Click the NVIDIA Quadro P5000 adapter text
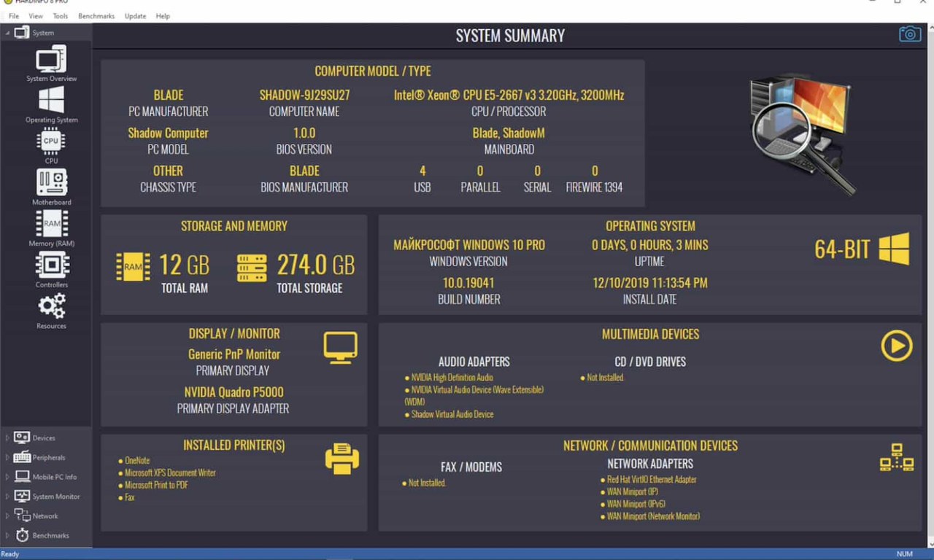This screenshot has height=560, width=934. click(233, 392)
